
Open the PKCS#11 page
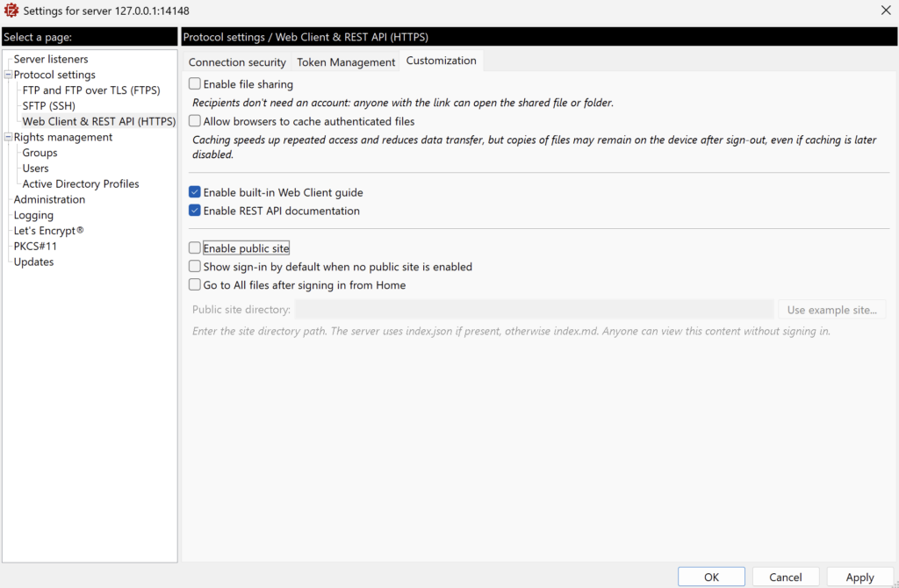[35, 246]
